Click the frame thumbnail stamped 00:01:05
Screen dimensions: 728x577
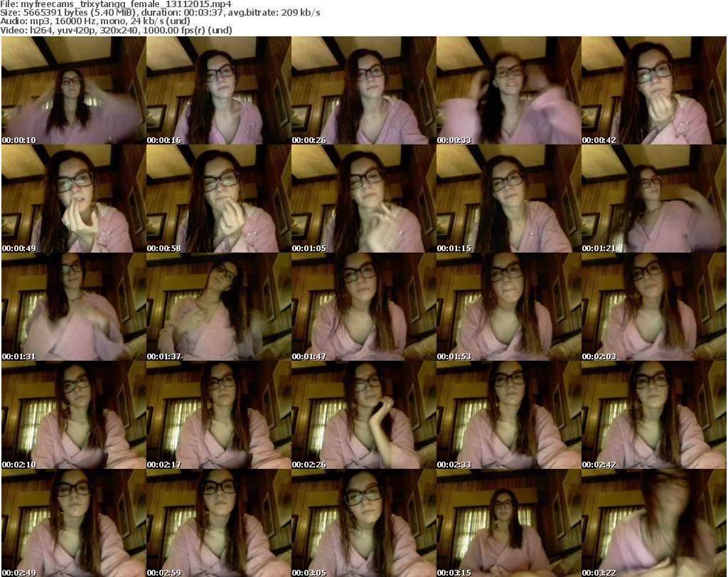point(363,198)
